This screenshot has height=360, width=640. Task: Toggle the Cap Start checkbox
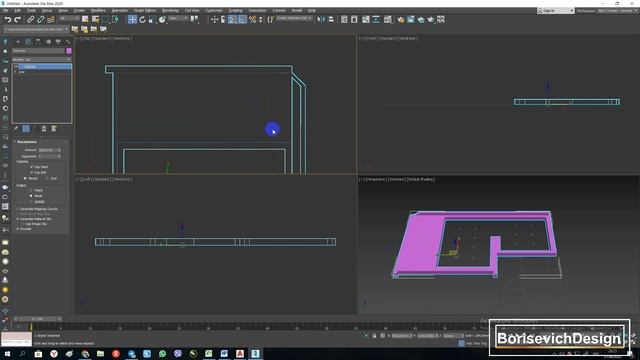(x=31, y=167)
